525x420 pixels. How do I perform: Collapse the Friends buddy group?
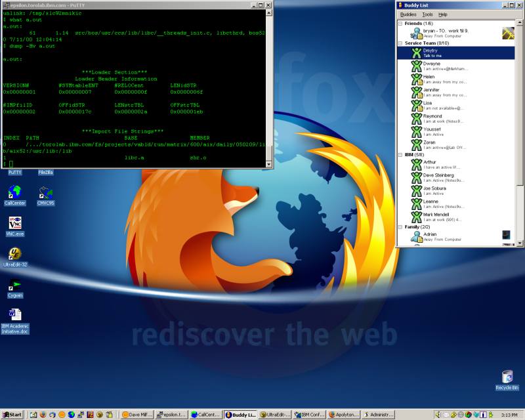click(400, 24)
